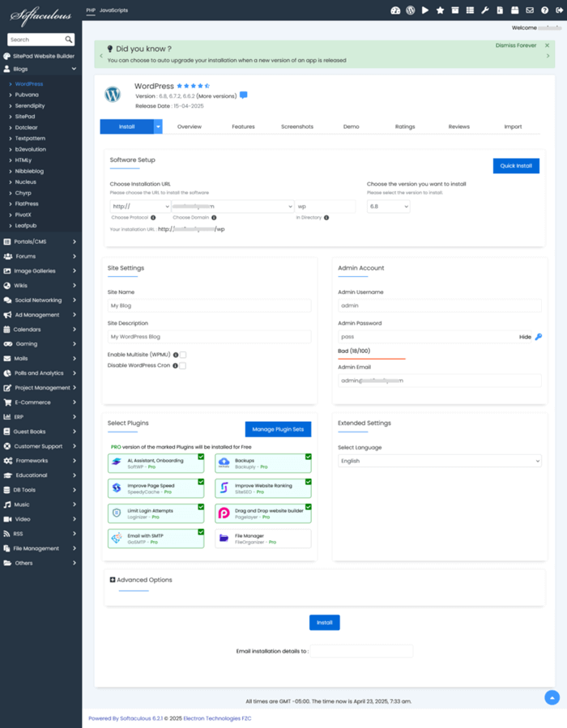
Task: Click the Admin Username field
Action: click(439, 305)
